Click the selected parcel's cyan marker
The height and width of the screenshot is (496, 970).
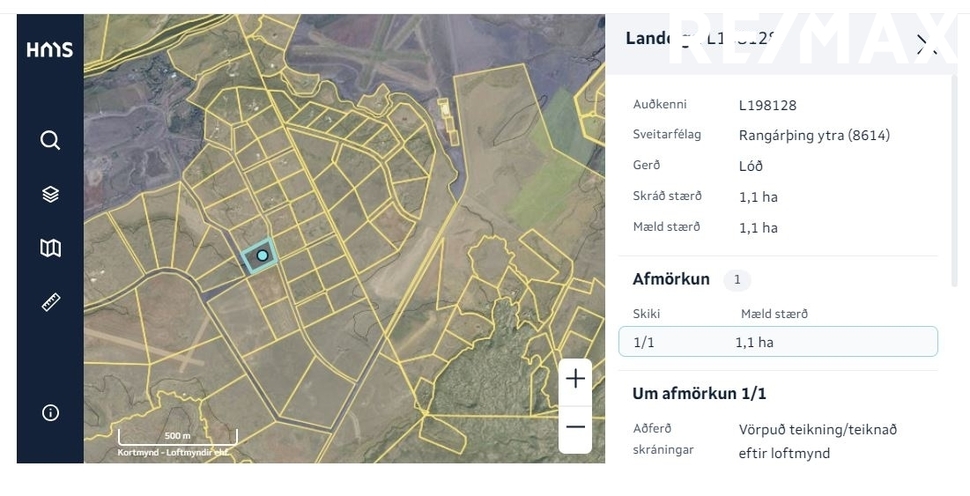point(262,255)
